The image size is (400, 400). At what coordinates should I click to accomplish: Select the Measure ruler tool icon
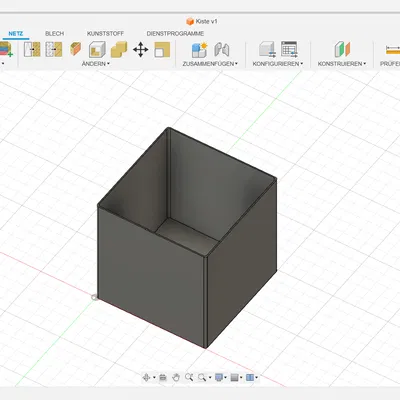(393, 50)
